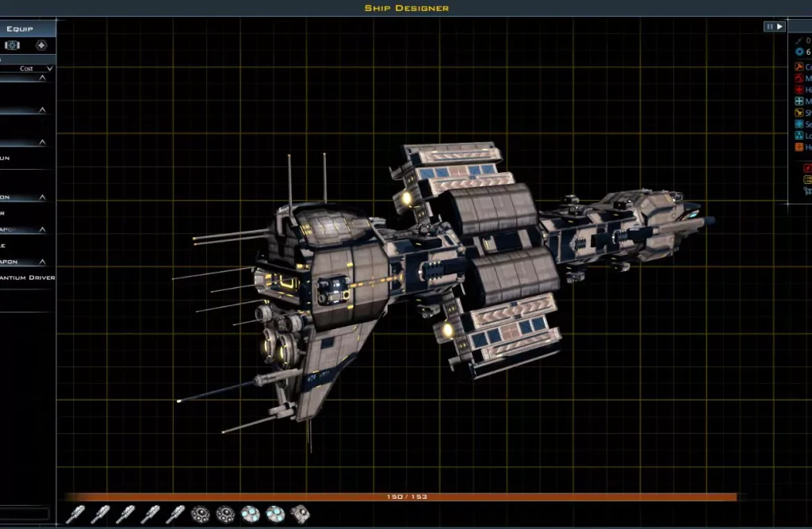Click the first weapon module in the bottom bar
This screenshot has height=529, width=812.
click(x=75, y=514)
